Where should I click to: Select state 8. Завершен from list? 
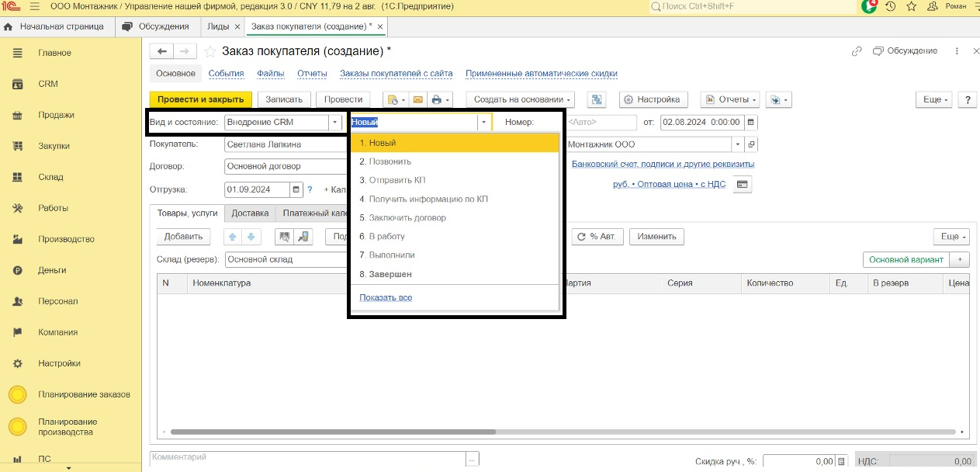click(x=455, y=274)
